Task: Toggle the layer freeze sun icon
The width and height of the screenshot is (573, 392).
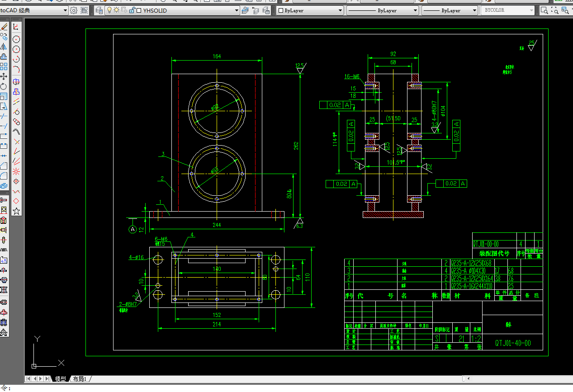Action: point(116,10)
